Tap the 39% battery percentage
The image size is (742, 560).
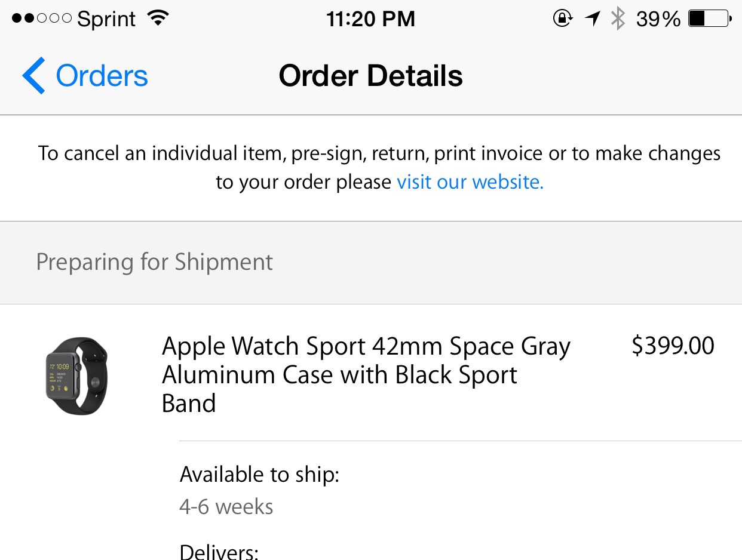point(658,20)
